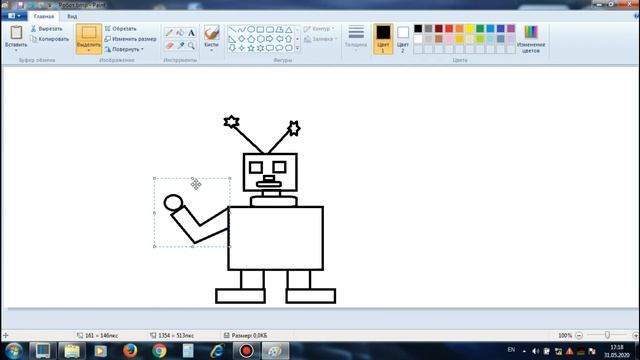The image size is (640, 360).
Task: Choose the Up arrow shape
Action: click(x=289, y=39)
